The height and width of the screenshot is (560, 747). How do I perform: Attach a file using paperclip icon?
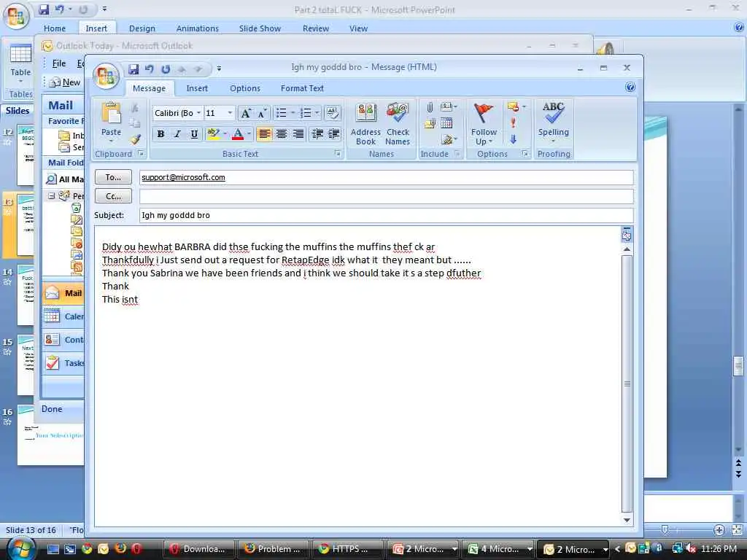[x=430, y=108]
